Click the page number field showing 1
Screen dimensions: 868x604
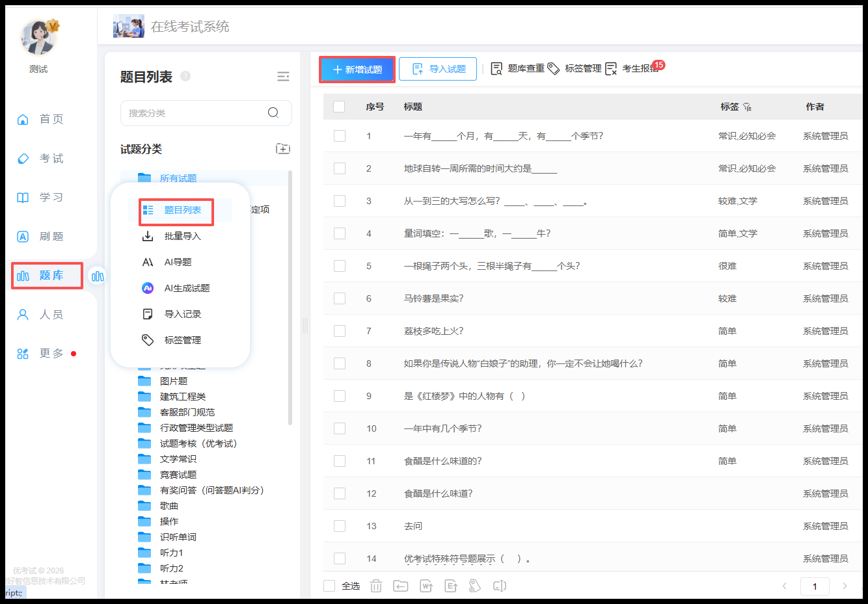[x=815, y=586]
